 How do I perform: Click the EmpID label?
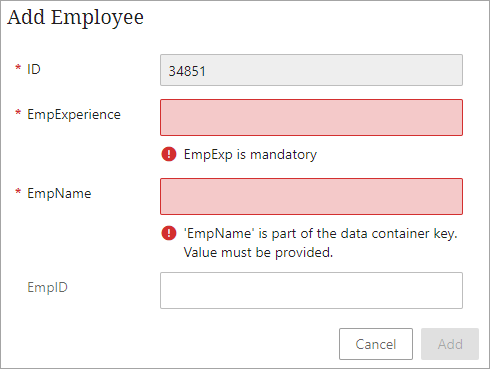47,287
